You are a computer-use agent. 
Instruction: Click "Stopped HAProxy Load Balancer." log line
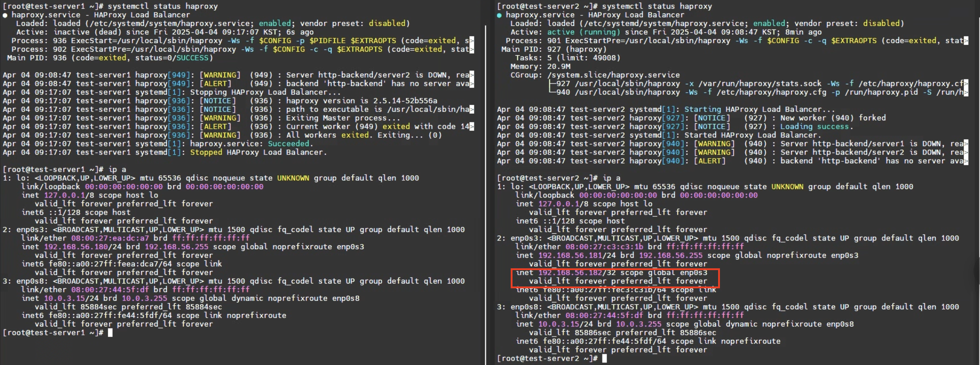tap(165, 152)
